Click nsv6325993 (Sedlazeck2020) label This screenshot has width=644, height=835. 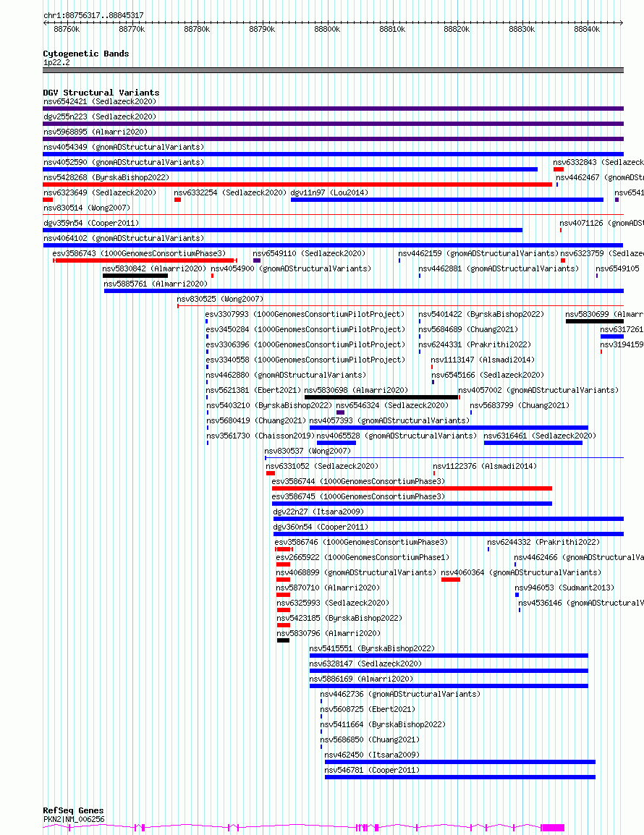tap(333, 603)
